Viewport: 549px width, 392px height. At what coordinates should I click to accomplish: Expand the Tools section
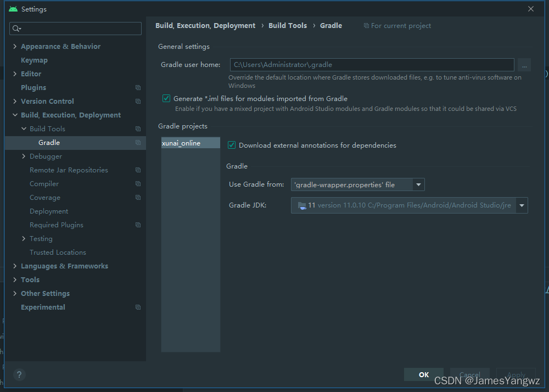15,279
